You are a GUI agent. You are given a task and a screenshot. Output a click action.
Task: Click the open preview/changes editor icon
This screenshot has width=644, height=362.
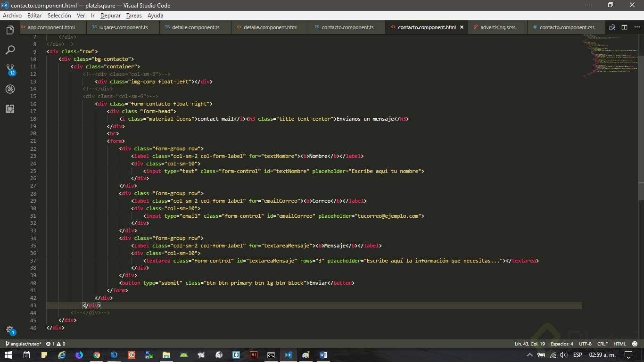[x=612, y=27]
